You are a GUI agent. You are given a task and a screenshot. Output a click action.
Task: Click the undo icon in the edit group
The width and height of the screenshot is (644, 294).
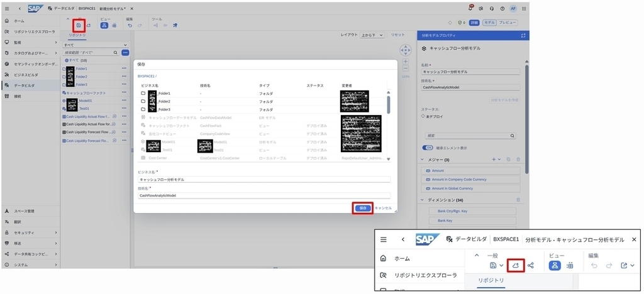coord(130,25)
